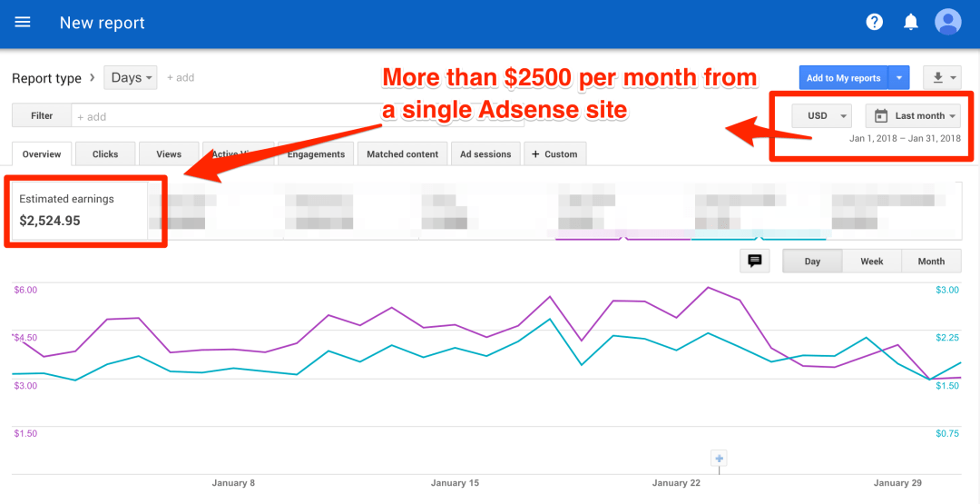Select the Day chart granularity
The width and height of the screenshot is (980, 504).
point(812,262)
